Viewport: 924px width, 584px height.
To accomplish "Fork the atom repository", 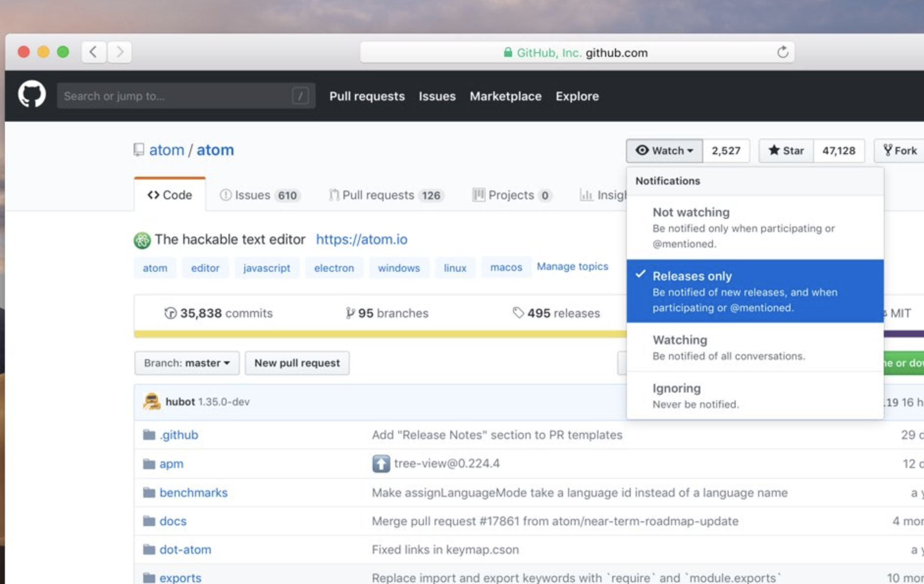I will 899,151.
